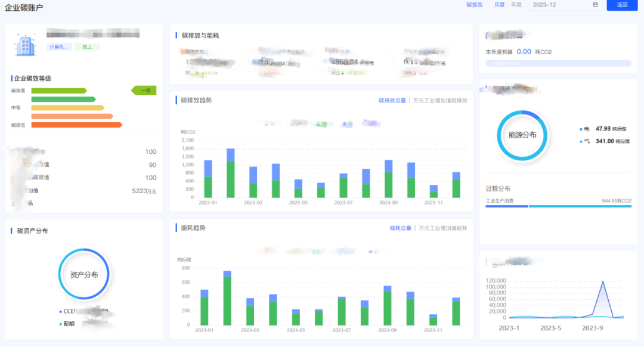Viewport: 644px width, 347px height.
Task: Click the 碳资产分布 heading
Action: tap(32, 231)
